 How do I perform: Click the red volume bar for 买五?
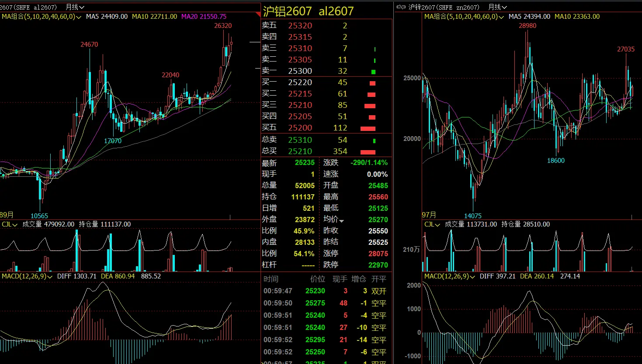pos(368,128)
